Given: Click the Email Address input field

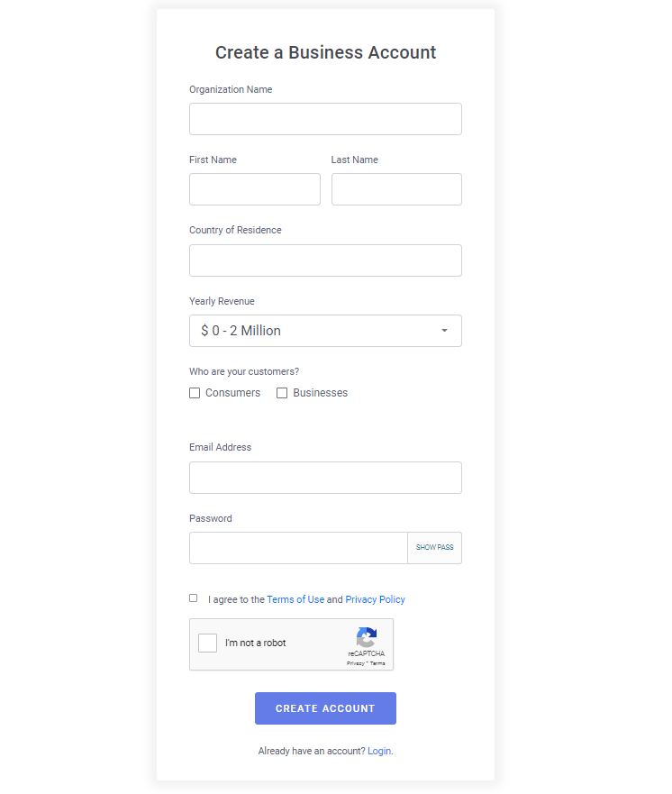Looking at the screenshot, I should 325,478.
